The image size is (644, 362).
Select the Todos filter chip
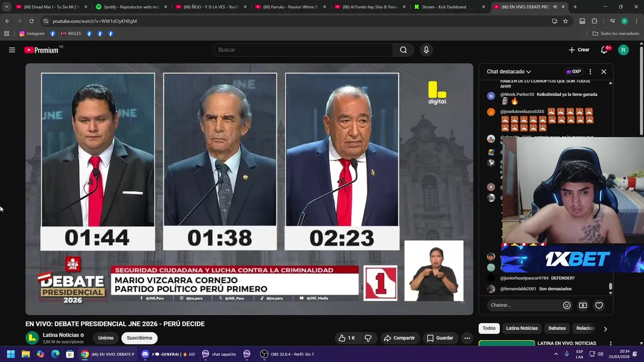point(489,328)
